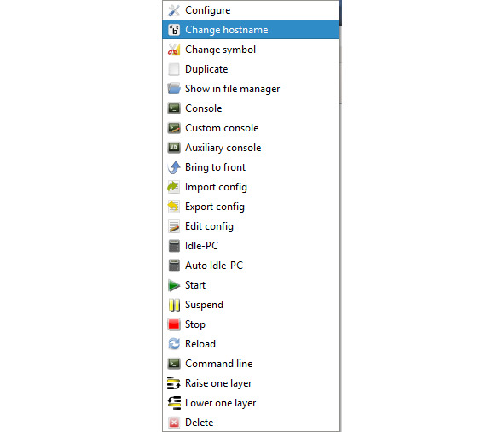Click the red Stop square icon
The width and height of the screenshot is (504, 432).
174,324
